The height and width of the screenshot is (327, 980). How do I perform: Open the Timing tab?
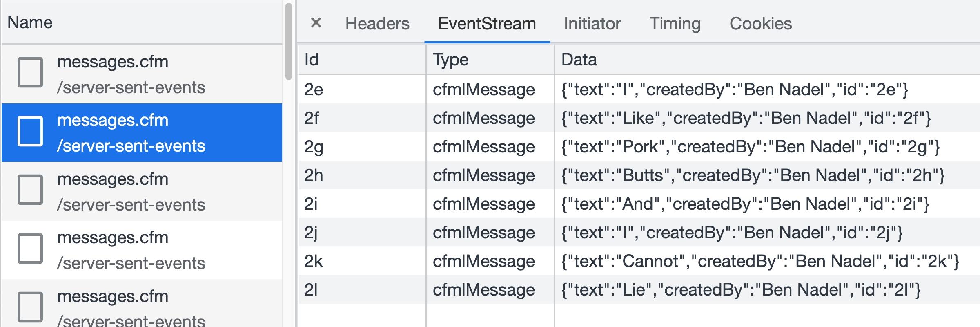(x=675, y=23)
